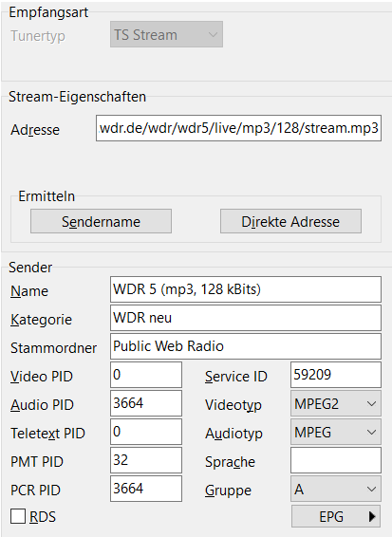This screenshot has width=392, height=537.
Task: Click the empty Sprache field
Action: point(336,460)
